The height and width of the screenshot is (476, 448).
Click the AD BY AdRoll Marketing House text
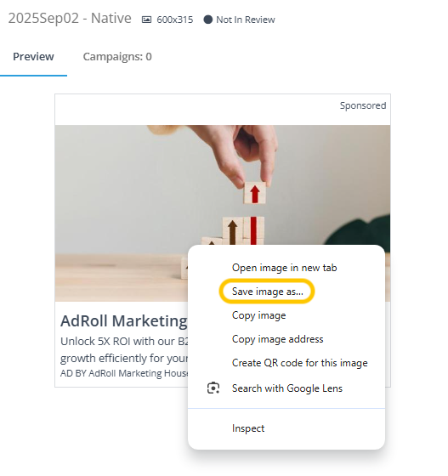click(x=124, y=373)
